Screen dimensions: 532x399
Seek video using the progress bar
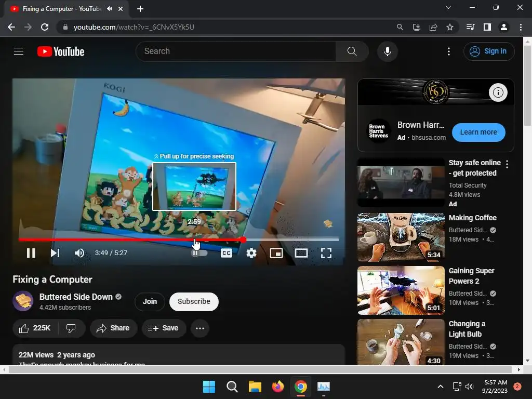click(179, 240)
